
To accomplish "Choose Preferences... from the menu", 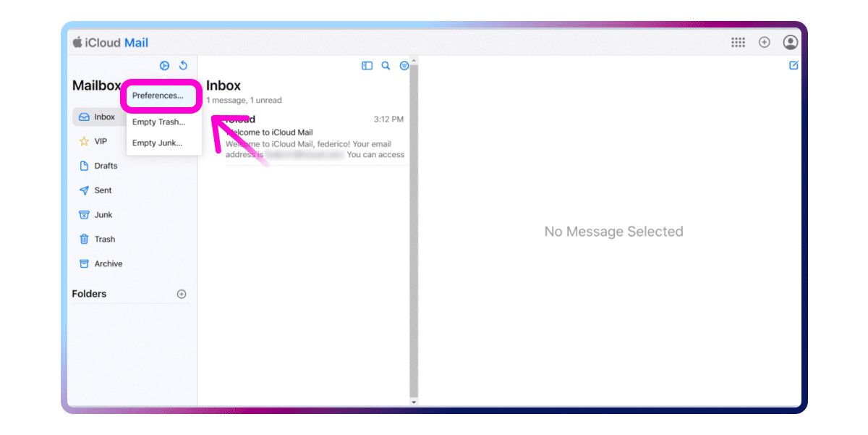I will [x=158, y=96].
